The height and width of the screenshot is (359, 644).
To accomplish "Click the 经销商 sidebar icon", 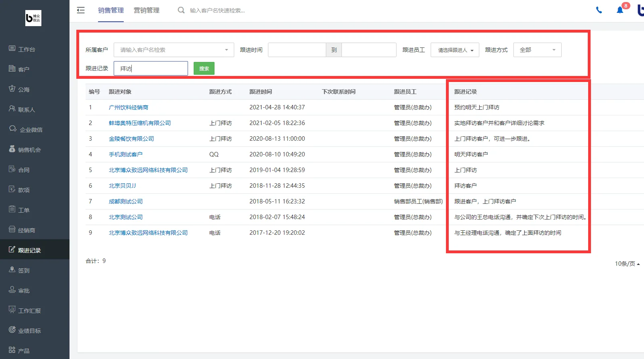I will coord(12,229).
